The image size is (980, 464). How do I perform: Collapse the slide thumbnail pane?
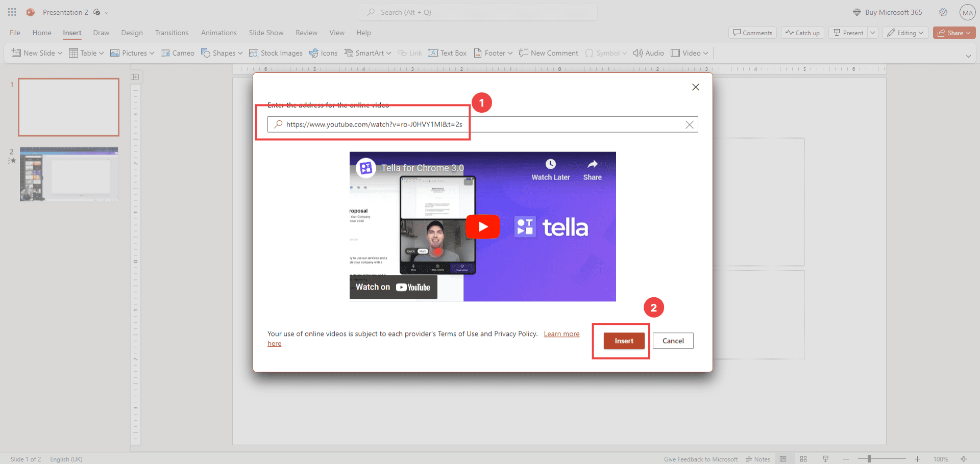click(135, 77)
